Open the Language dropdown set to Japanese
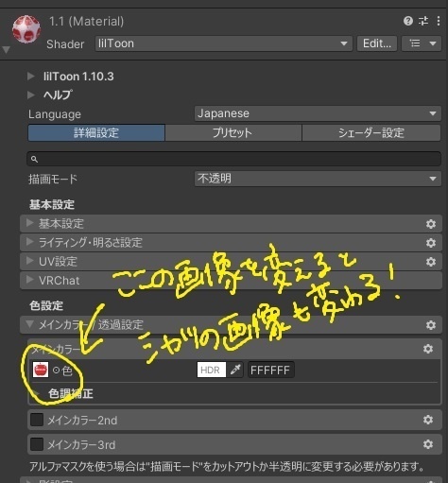 (318, 113)
